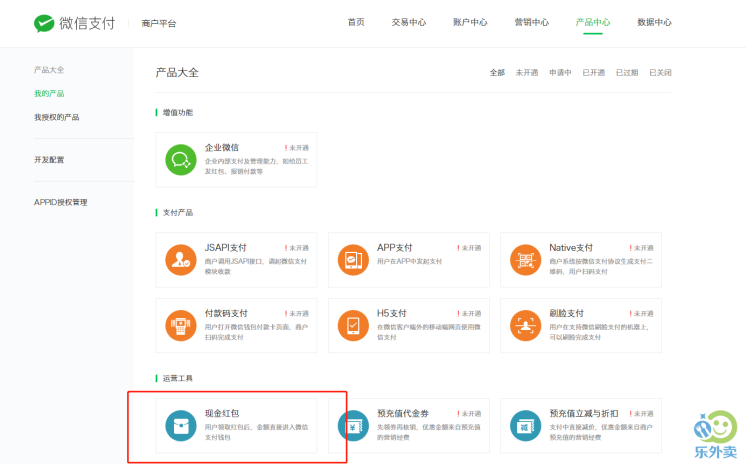Filter by 已关闭 products
Image resolution: width=746 pixels, height=464 pixels.
pos(660,72)
